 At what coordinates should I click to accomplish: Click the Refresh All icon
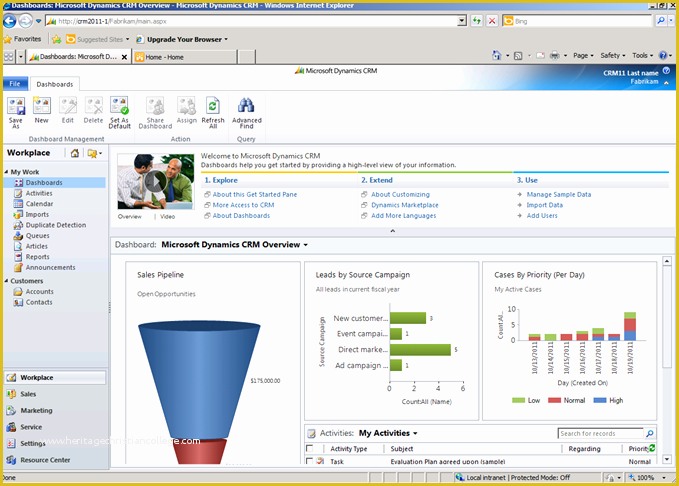(x=213, y=106)
